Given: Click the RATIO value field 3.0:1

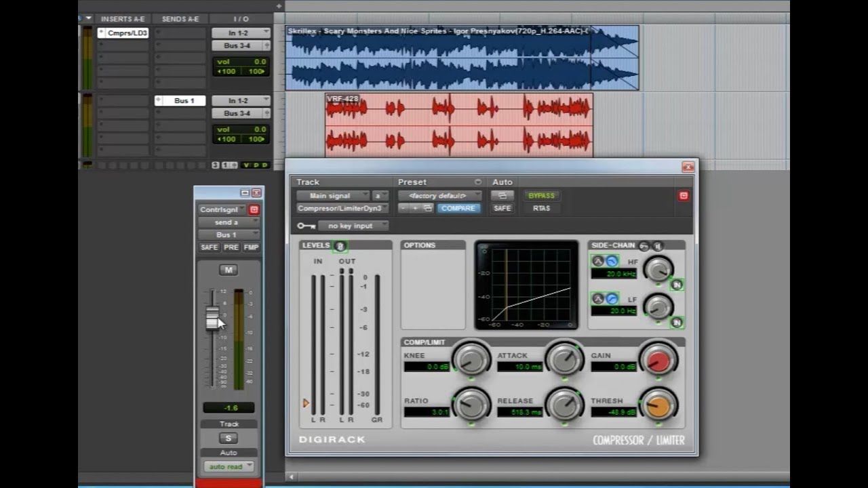Looking at the screenshot, I should (x=427, y=412).
